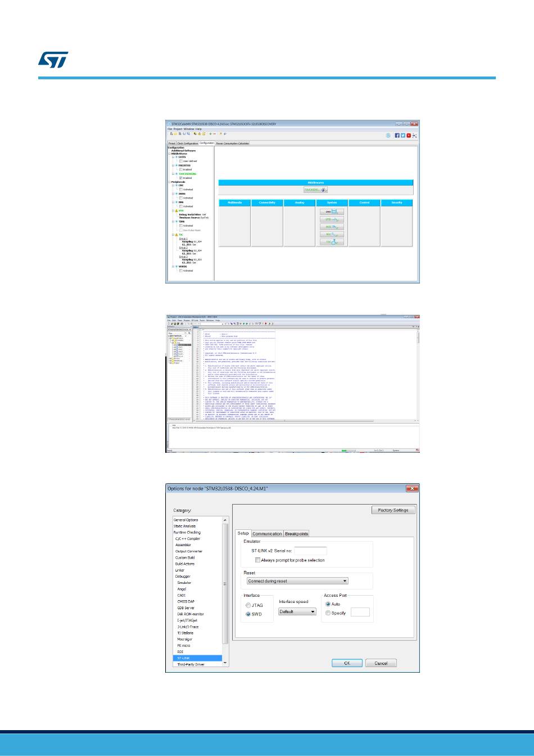Switch to the Breakpoints tab
The image size is (534, 756).
pos(296,534)
